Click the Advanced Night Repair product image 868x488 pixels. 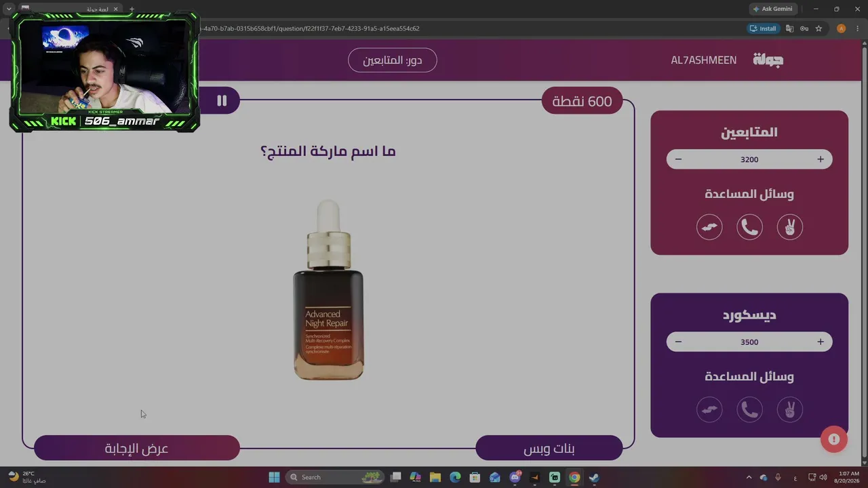pos(329,289)
